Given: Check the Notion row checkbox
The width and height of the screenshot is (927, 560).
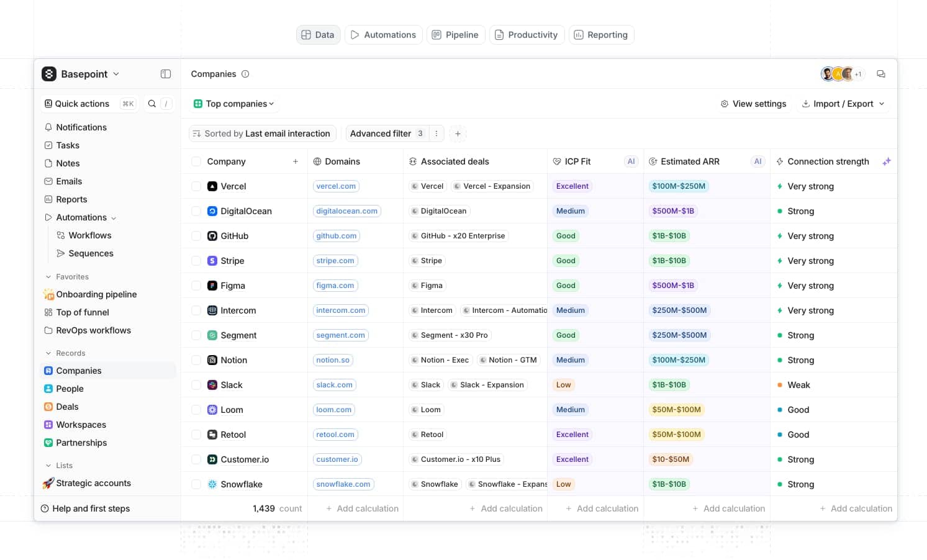Looking at the screenshot, I should click(x=196, y=360).
